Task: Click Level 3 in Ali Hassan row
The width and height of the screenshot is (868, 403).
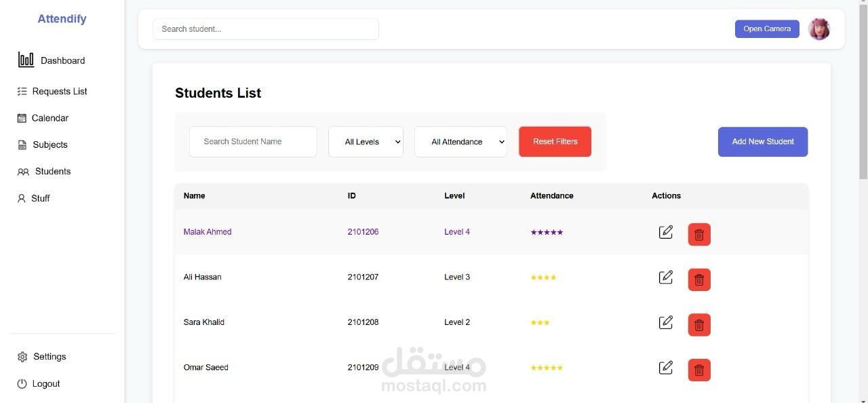Action: click(457, 277)
